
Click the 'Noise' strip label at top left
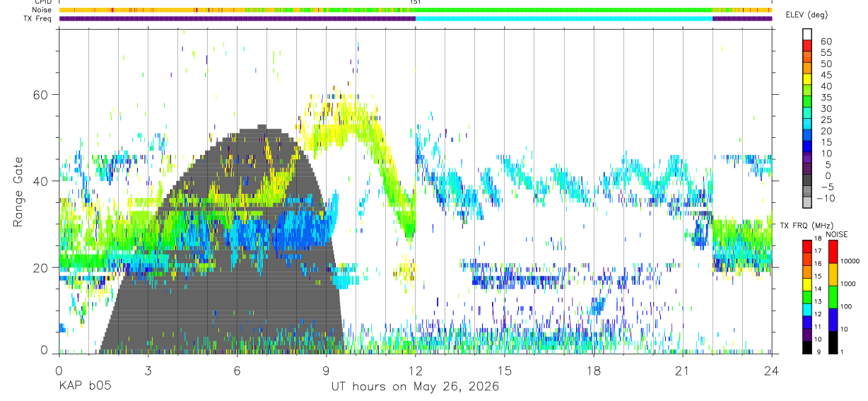pos(42,10)
